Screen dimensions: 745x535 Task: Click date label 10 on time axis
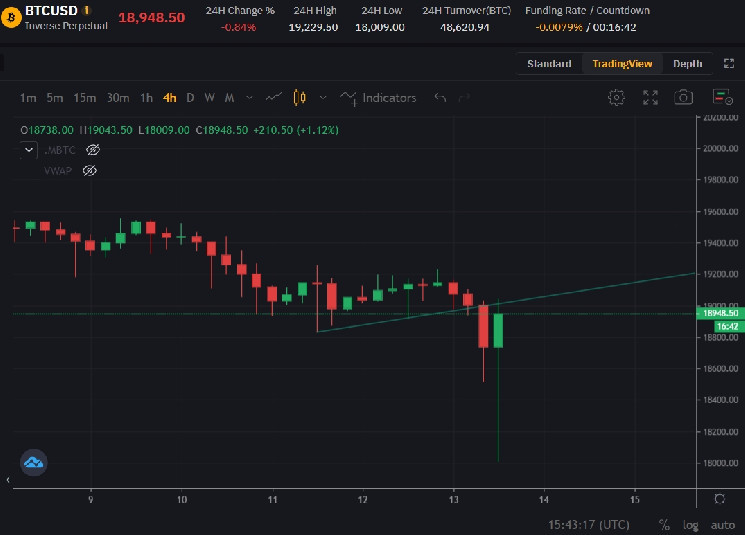(x=181, y=499)
